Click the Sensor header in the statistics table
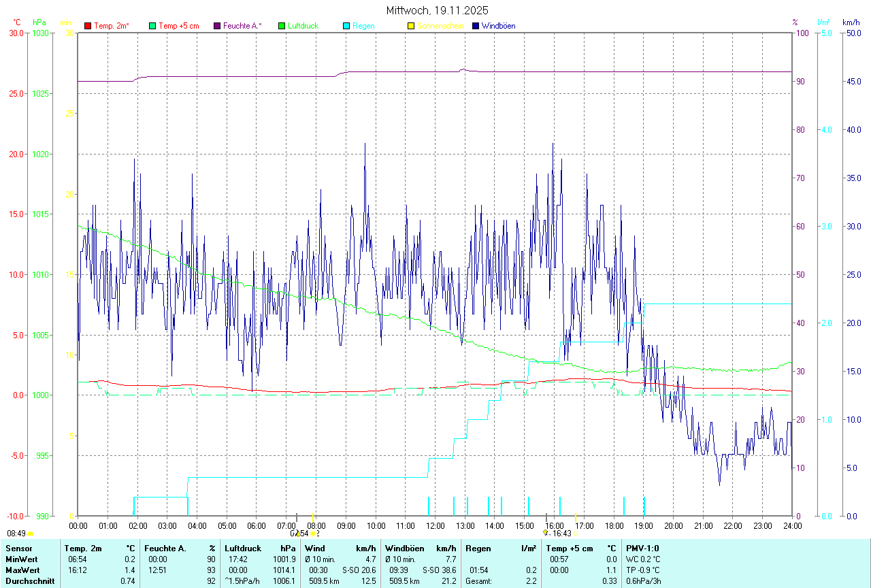 pyautogui.click(x=18, y=548)
